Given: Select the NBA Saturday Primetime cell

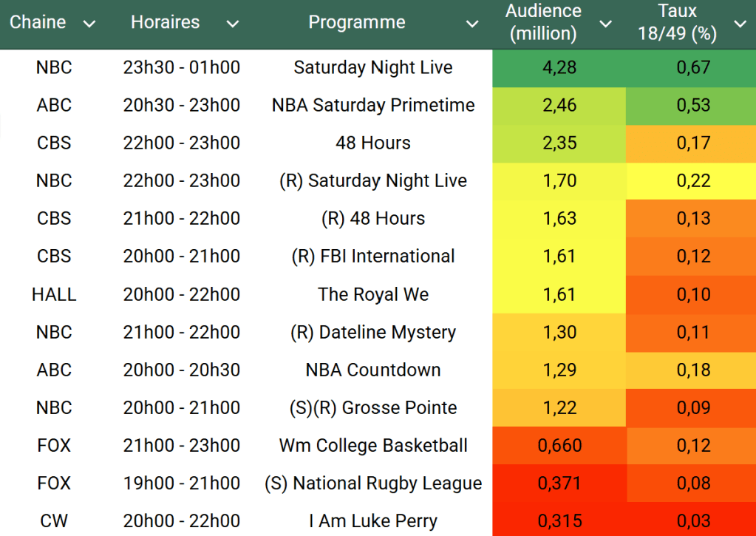Looking at the screenshot, I should [373, 105].
